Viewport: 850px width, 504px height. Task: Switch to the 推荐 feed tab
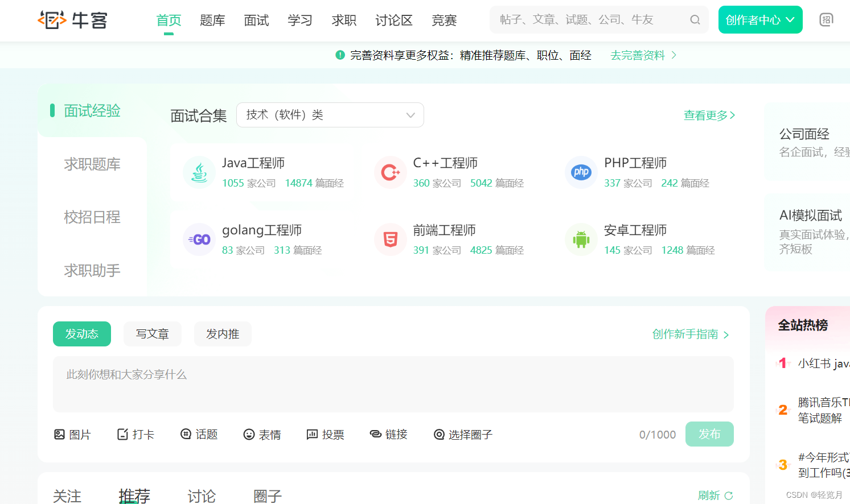click(134, 496)
